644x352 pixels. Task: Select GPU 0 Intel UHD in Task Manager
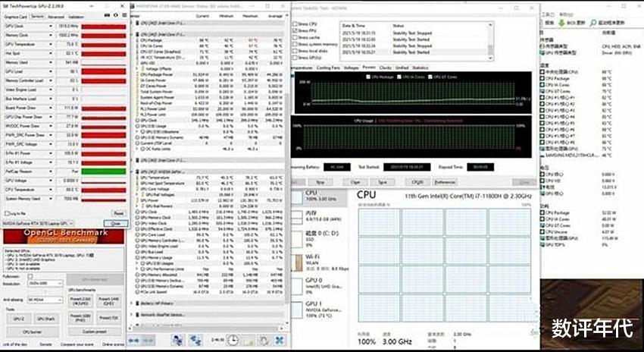[x=319, y=286]
